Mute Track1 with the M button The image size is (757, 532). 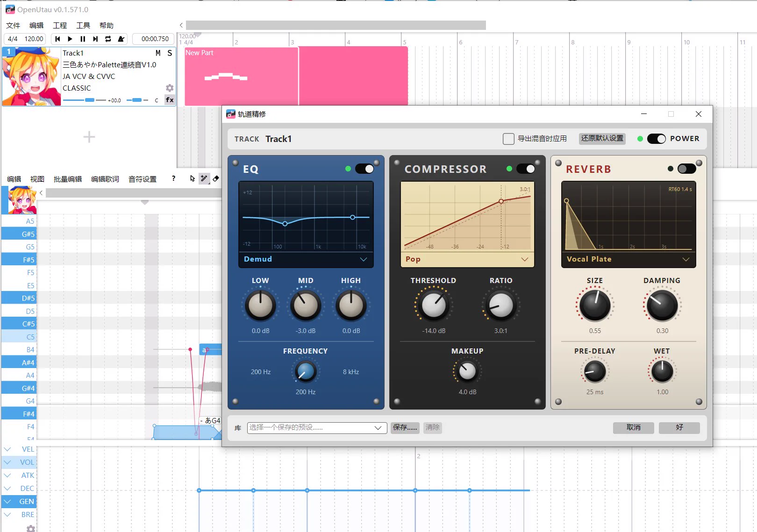[x=158, y=53]
